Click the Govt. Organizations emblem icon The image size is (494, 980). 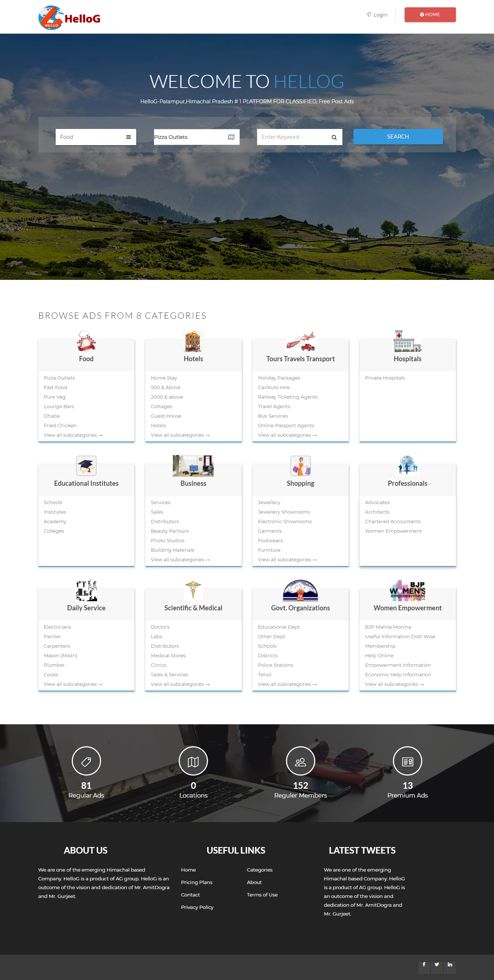click(300, 590)
